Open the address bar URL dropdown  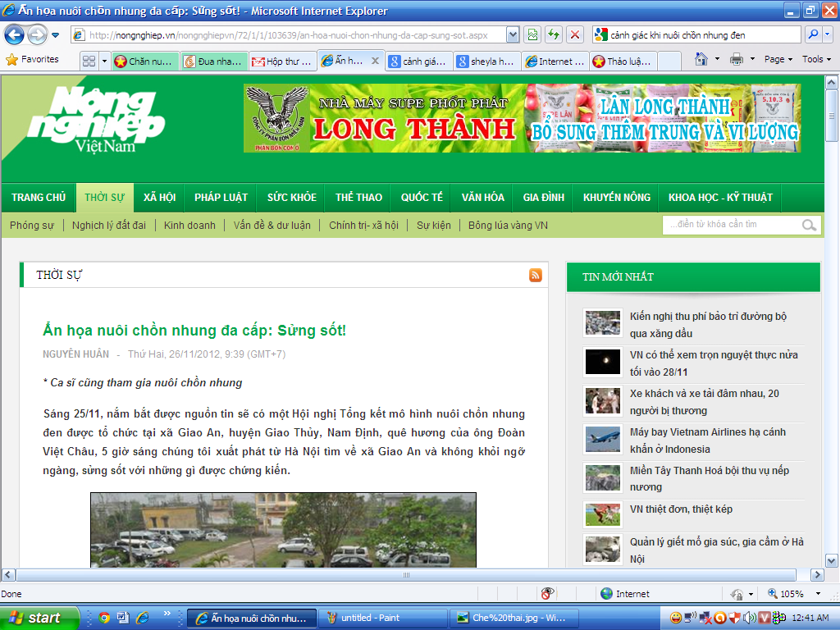(x=513, y=34)
